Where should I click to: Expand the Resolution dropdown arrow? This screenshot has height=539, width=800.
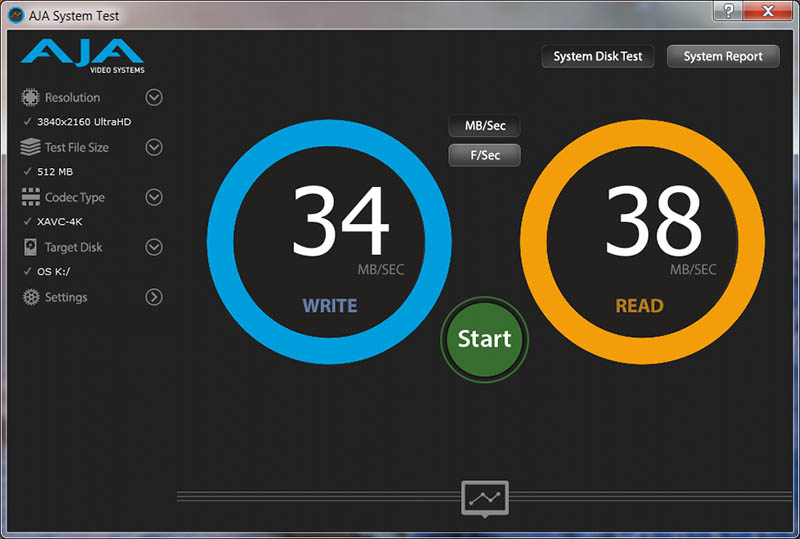(154, 97)
